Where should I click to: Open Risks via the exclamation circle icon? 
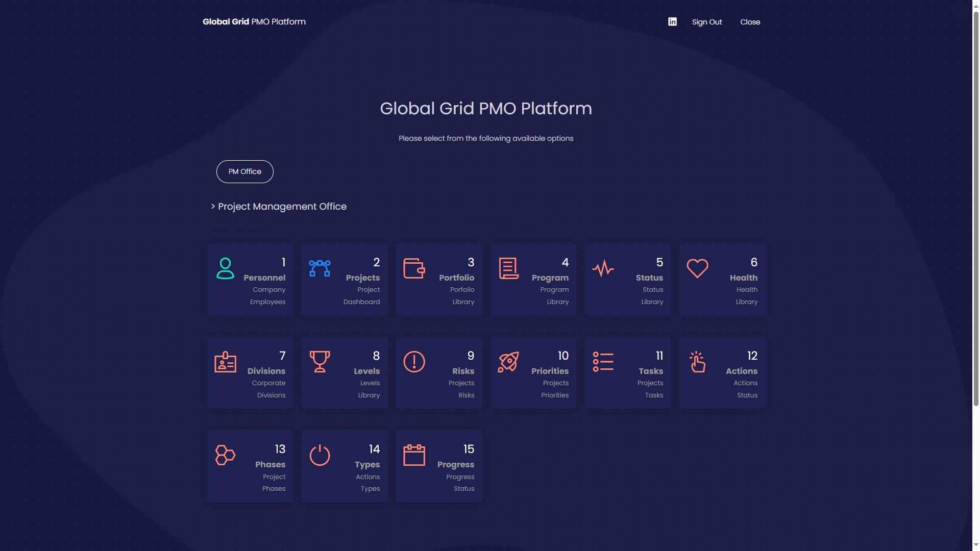point(414,362)
